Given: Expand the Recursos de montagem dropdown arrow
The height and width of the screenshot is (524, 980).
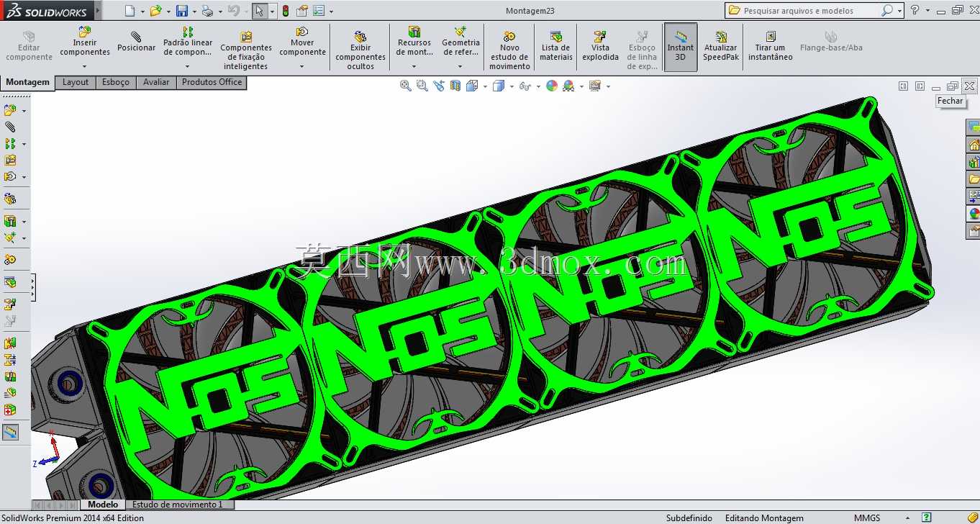Looking at the screenshot, I should pyautogui.click(x=414, y=67).
